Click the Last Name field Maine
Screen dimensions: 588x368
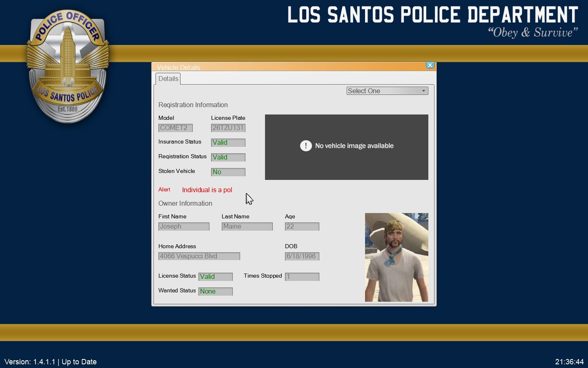(x=247, y=227)
